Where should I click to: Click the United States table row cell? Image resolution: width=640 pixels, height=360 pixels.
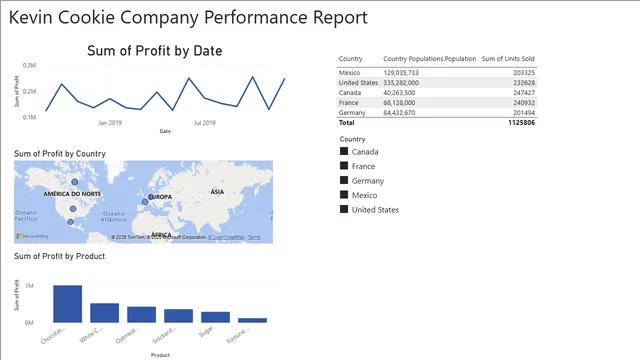click(x=358, y=82)
